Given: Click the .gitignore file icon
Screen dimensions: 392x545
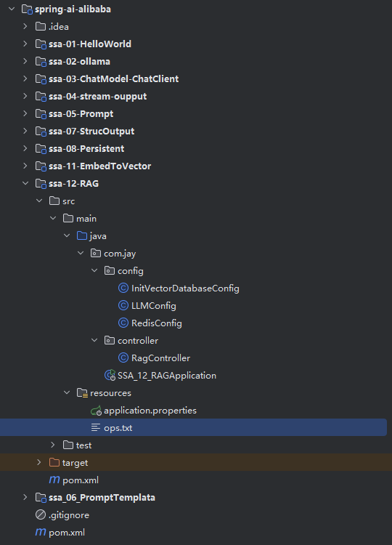Looking at the screenshot, I should [x=41, y=514].
